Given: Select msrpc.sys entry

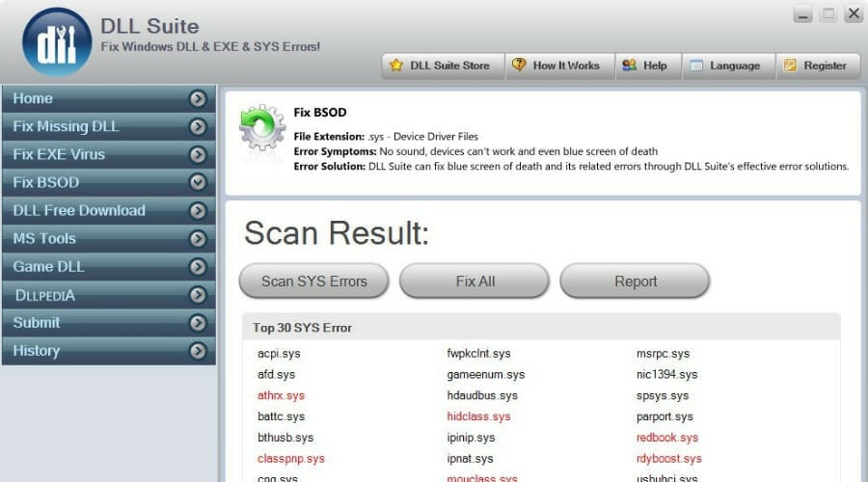Looking at the screenshot, I should click(x=664, y=354).
